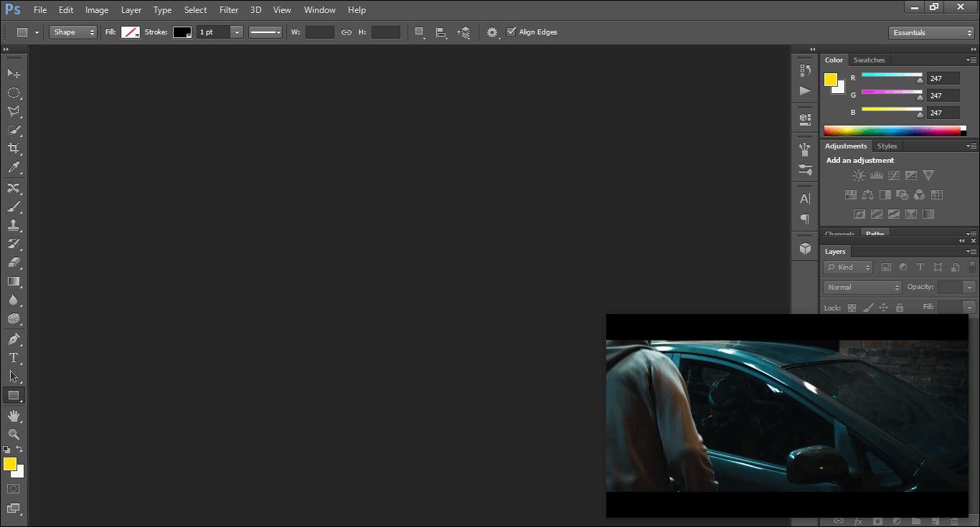Add a Levels adjustment
Image resolution: width=980 pixels, height=527 pixels.
(876, 175)
